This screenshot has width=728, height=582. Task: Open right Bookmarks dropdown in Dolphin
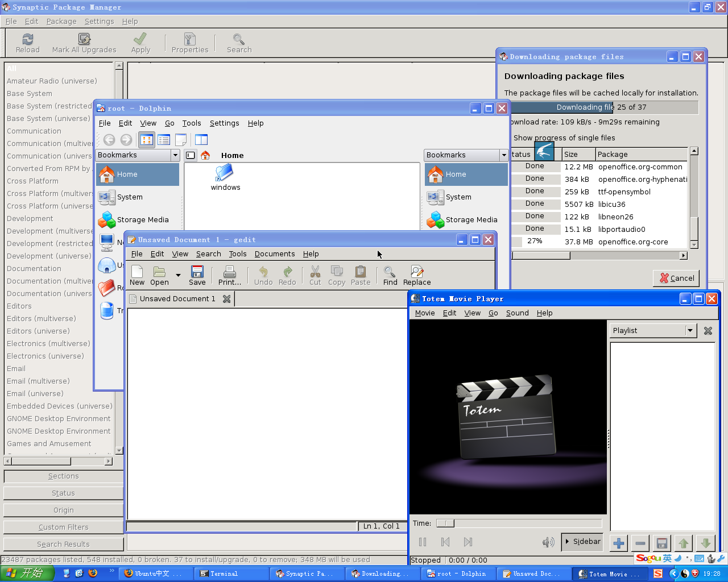[466, 155]
